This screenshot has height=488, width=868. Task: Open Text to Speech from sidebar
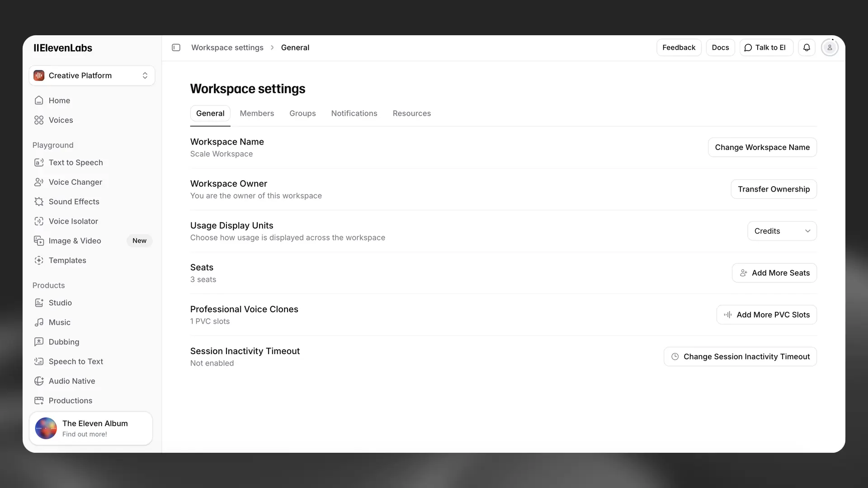[x=75, y=163]
